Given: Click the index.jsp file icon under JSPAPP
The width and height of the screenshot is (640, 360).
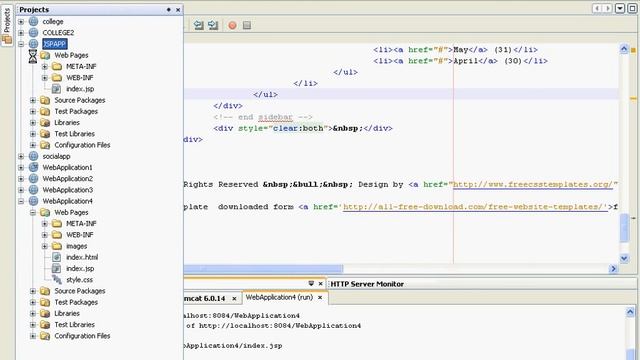Looking at the screenshot, I should pyautogui.click(x=56, y=89).
